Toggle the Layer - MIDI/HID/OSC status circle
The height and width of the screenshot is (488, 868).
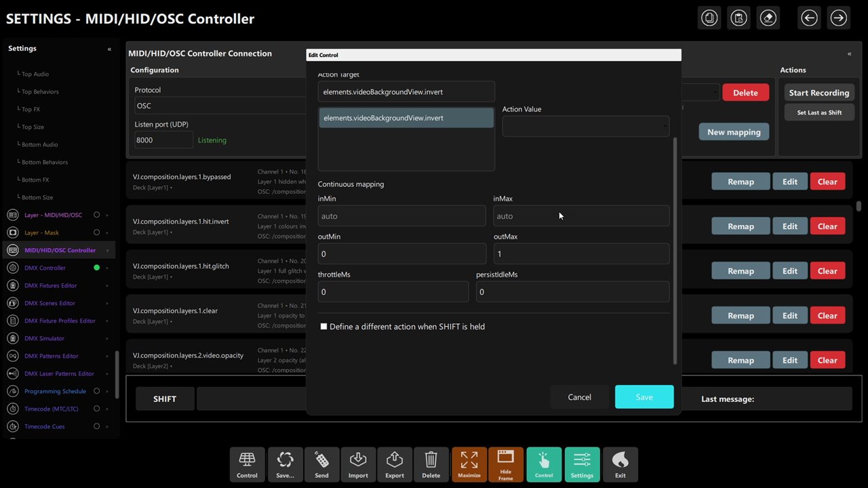[x=96, y=215]
